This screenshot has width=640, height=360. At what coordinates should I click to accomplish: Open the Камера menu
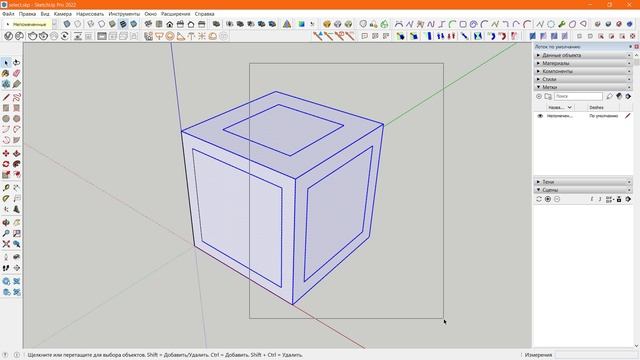click(x=63, y=14)
